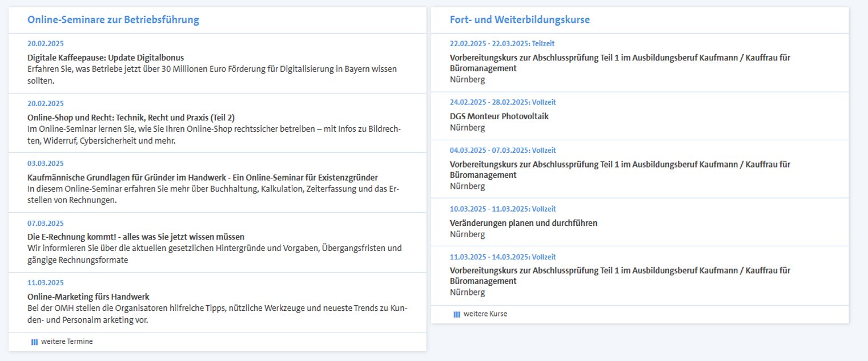Open Online-Shop und Recht (Teil 2) seminar
Viewport: 868px width, 361px height.
click(x=131, y=117)
